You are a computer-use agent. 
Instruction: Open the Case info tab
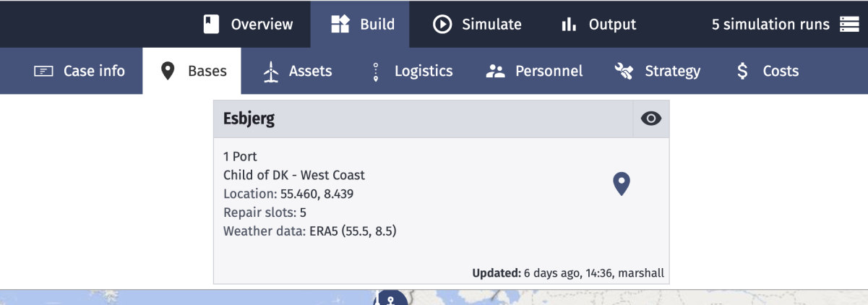click(80, 71)
